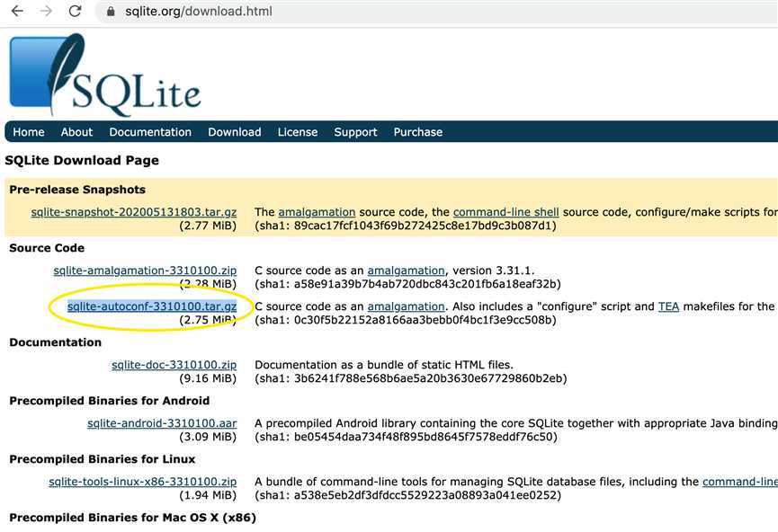Click the (9.16 MiB) size text
The height and width of the screenshot is (532, 778).
pyautogui.click(x=208, y=378)
